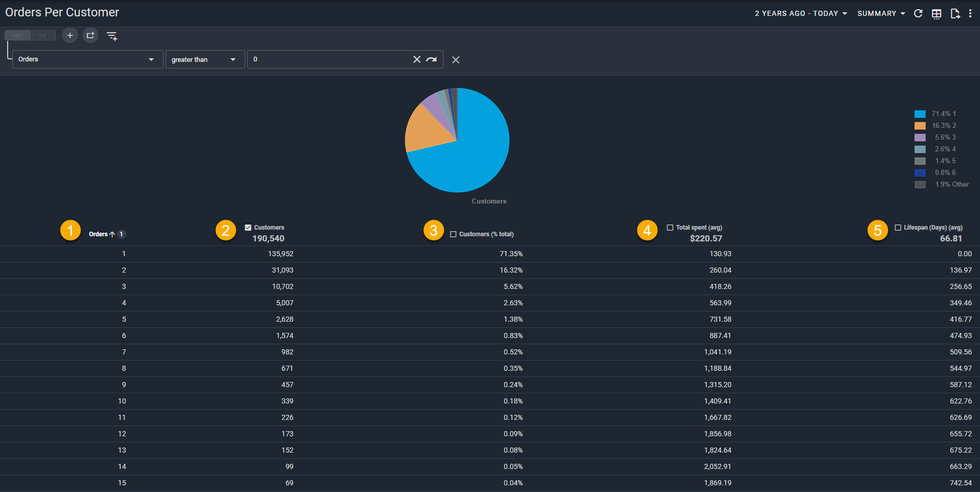The width and height of the screenshot is (980, 492).
Task: Remove the Orders filter row
Action: 456,60
